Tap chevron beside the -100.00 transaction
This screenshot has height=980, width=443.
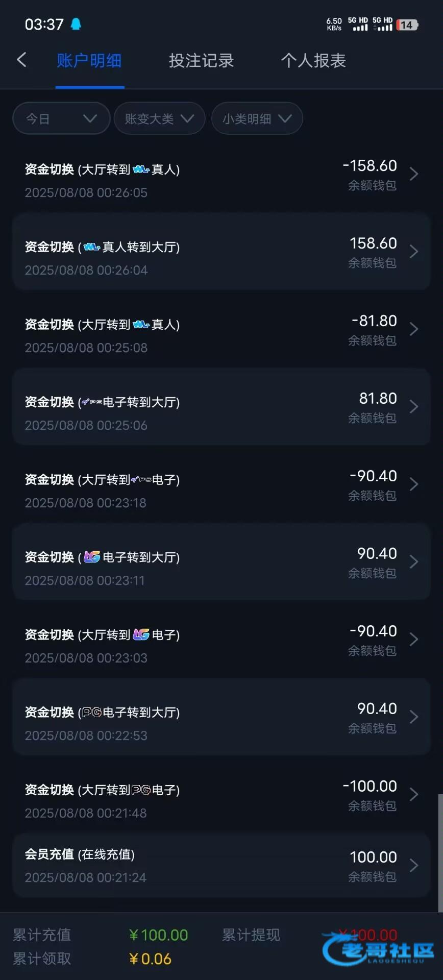point(414,795)
